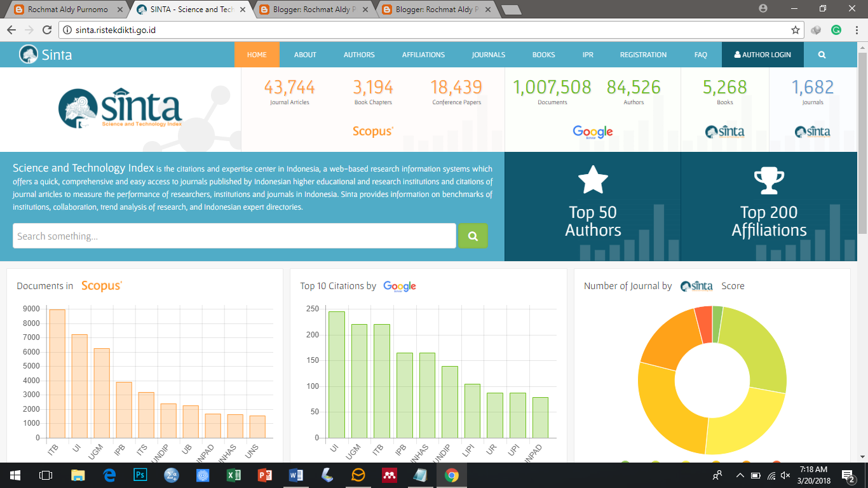Click the green search button beside the search field
The width and height of the screenshot is (868, 488).
coord(473,236)
